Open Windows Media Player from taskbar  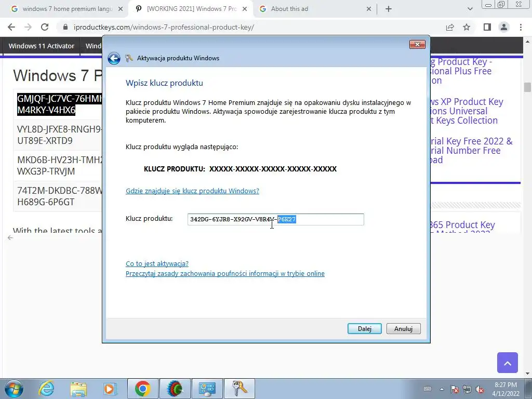pos(110,389)
